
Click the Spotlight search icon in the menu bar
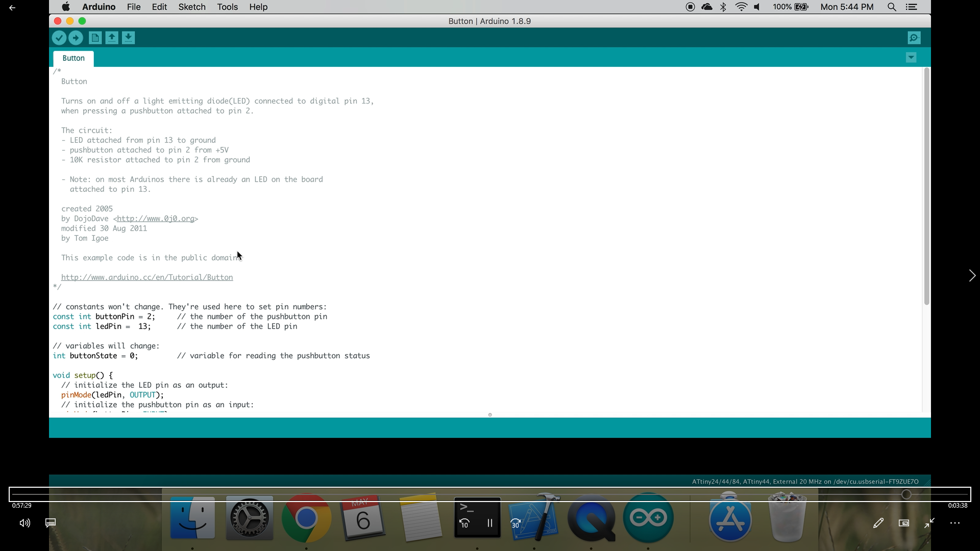point(892,7)
